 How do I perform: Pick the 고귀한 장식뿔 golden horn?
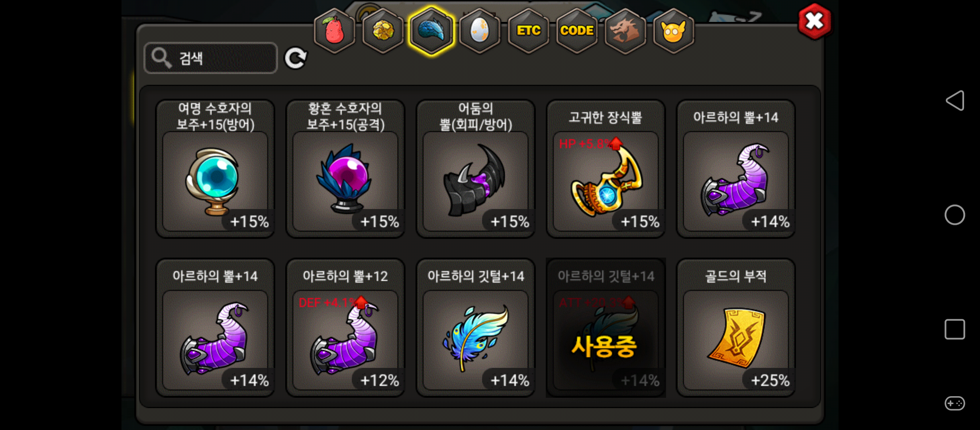click(606, 169)
